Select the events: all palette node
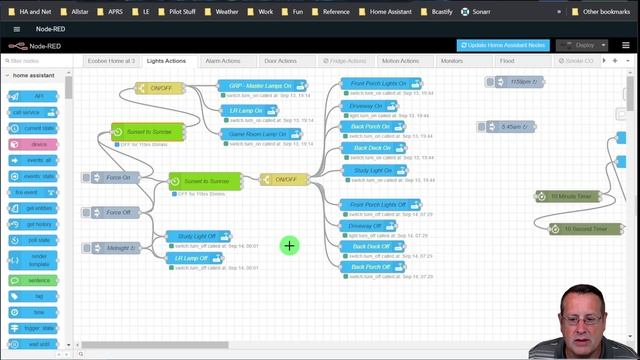Viewport: 640px width, 360px height. 33,160
